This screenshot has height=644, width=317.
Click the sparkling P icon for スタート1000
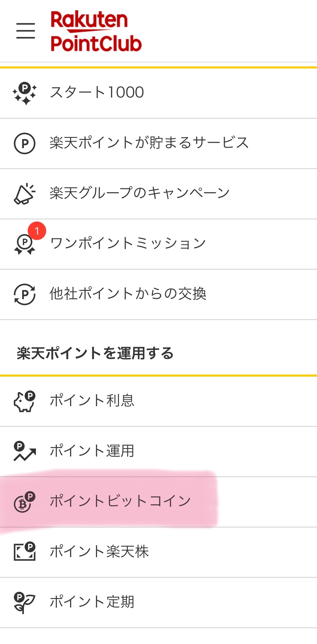click(x=25, y=93)
